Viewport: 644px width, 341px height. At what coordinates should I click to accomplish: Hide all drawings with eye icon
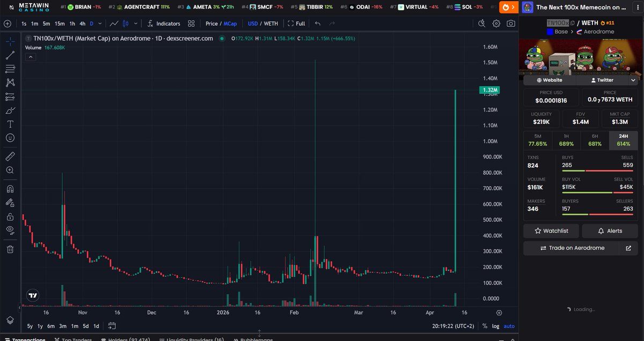[x=10, y=231]
